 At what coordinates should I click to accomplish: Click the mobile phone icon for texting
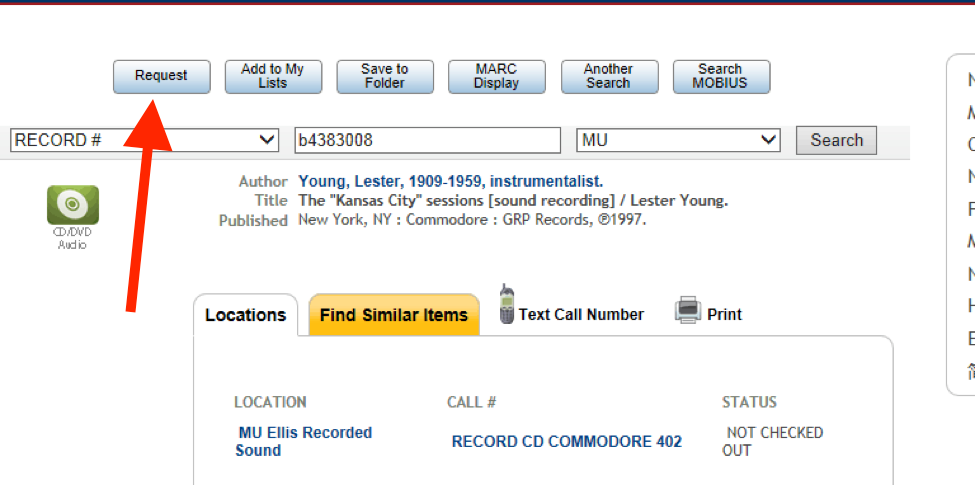tap(507, 304)
